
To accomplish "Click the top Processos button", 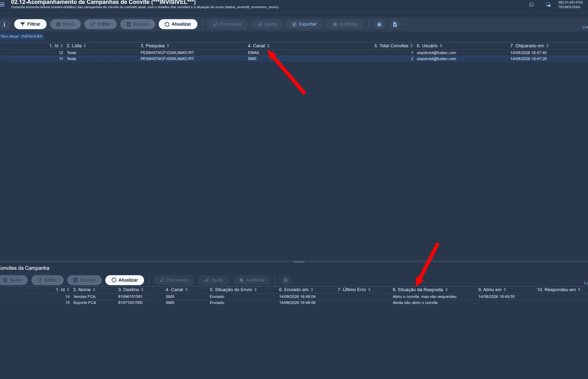I will coord(227,24).
